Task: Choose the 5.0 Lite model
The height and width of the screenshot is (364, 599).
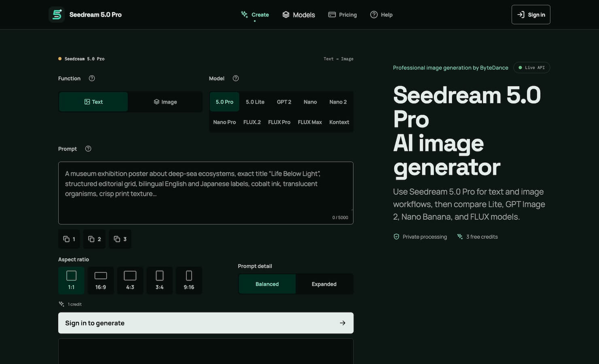Action: coord(255,102)
